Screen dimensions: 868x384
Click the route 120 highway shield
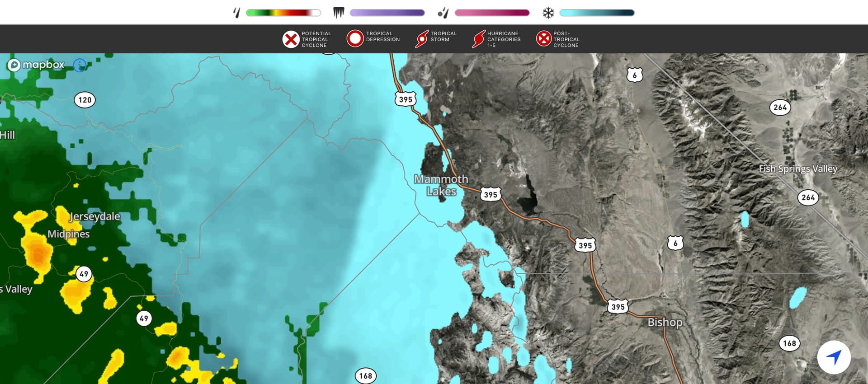(85, 100)
